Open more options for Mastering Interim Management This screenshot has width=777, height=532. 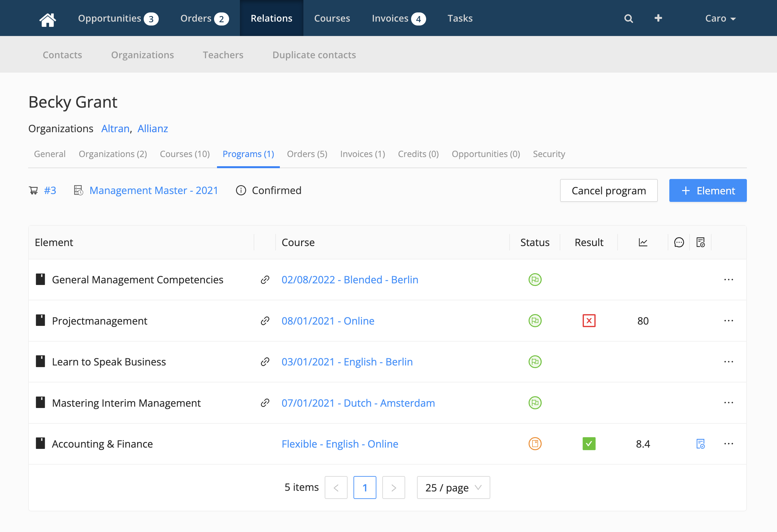pos(729,403)
